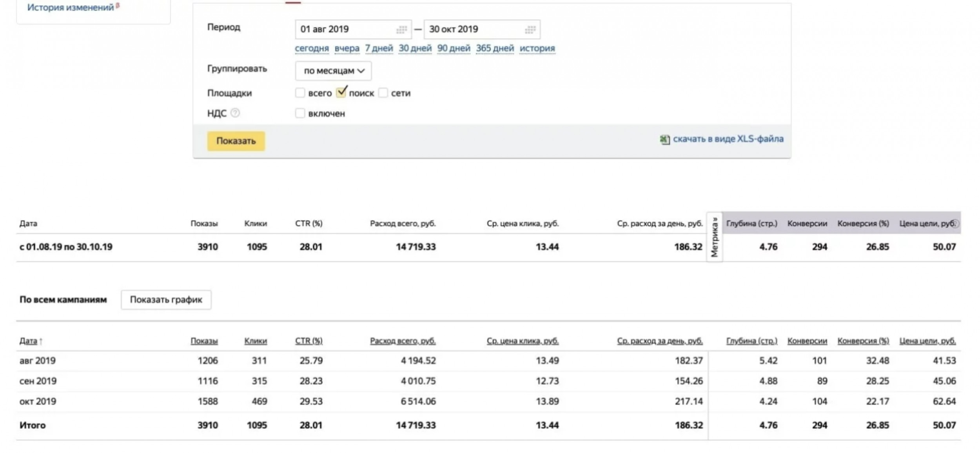
Task: Click the XLS file download icon
Action: tap(664, 139)
